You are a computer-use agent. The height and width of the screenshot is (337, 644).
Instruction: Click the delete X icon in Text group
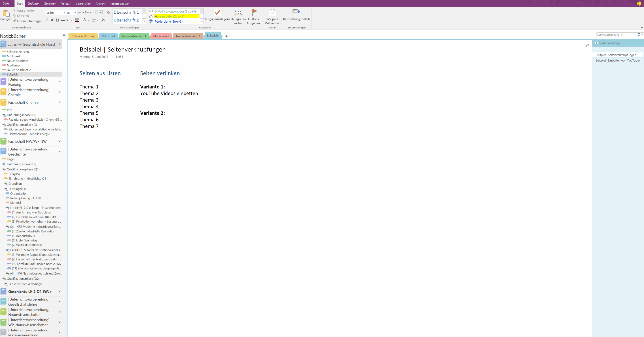[x=104, y=20]
